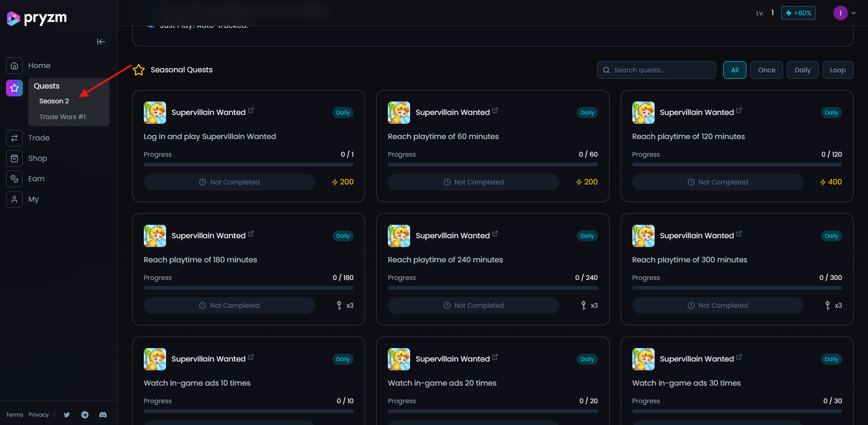Open the Telegram link icon
Viewport: 868px width, 425px height.
85,415
